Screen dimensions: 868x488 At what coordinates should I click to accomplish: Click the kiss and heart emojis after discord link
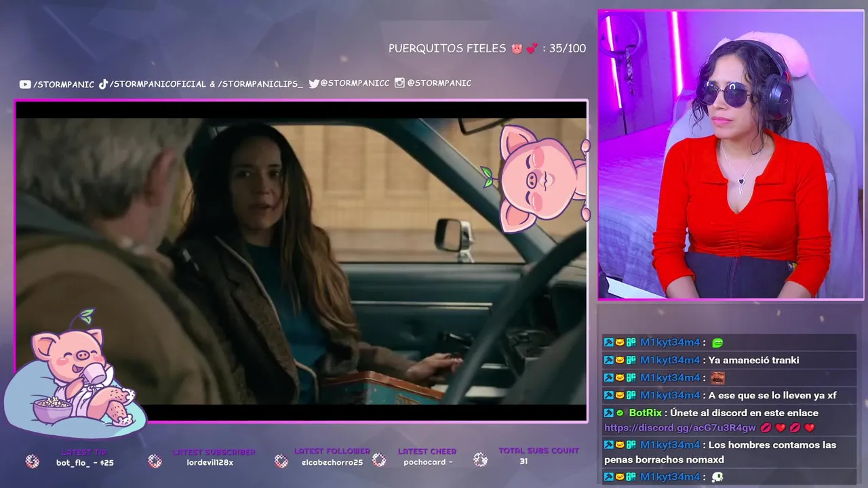[x=787, y=428]
